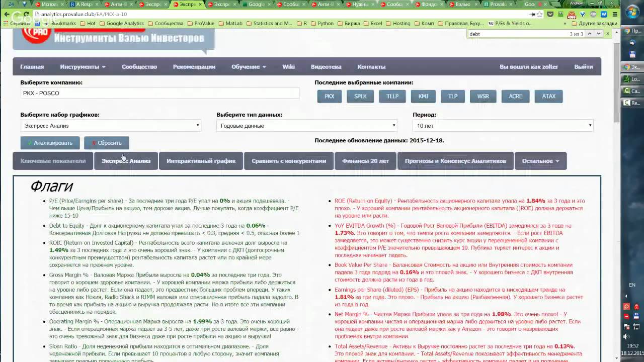This screenshot has width=644, height=362.
Task: Switch to Chrome 'Эк...' taskbar window
Action: 632,67
